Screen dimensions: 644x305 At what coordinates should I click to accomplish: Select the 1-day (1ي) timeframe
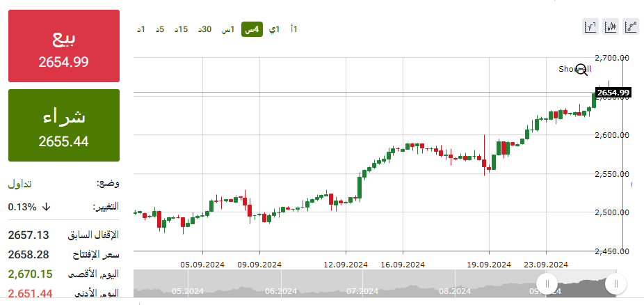point(275,29)
